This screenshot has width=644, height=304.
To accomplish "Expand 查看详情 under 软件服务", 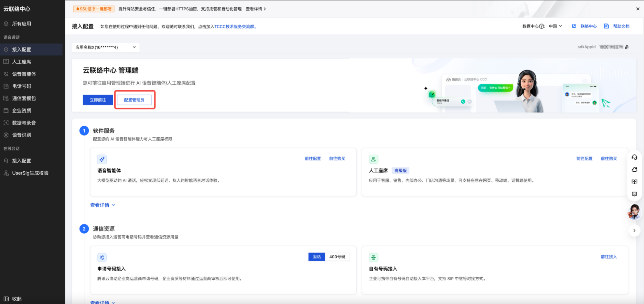I will pyautogui.click(x=103, y=205).
